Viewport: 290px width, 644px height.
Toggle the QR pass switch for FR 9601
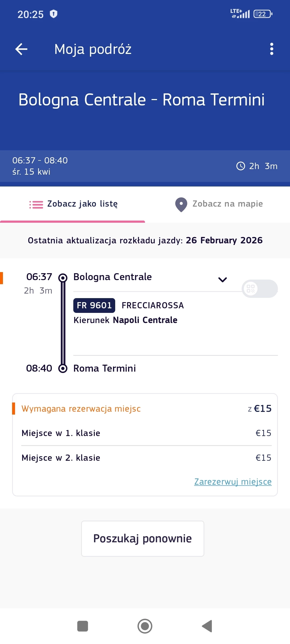259,289
